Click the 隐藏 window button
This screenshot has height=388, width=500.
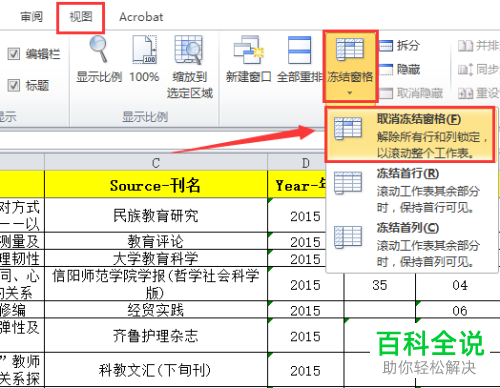coord(399,70)
